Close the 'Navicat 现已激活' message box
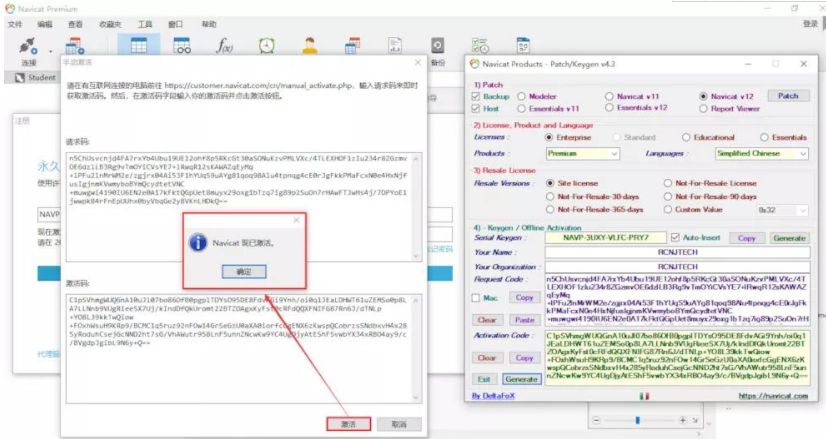The image size is (826, 439). (x=296, y=220)
